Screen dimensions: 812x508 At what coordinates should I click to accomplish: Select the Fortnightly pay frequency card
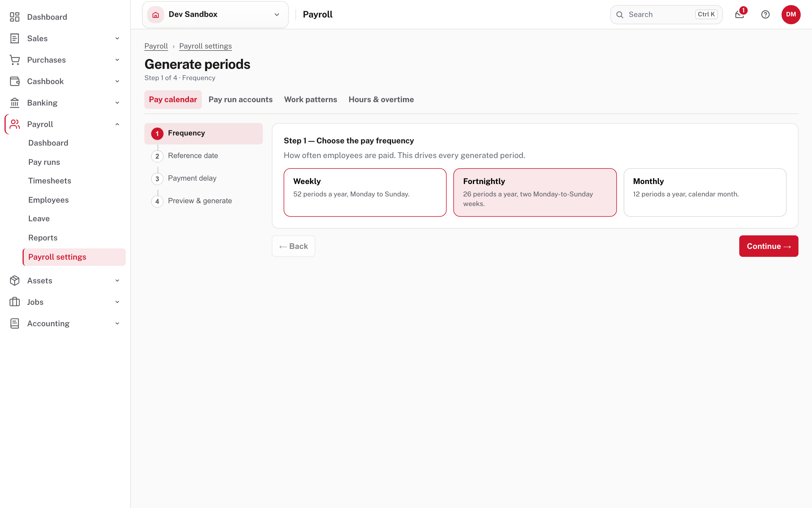(x=535, y=192)
